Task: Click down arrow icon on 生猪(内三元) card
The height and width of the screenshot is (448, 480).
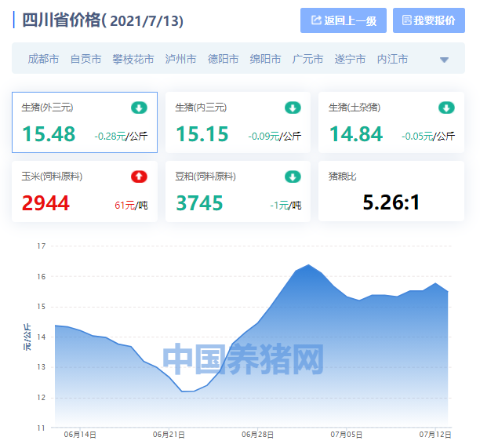Action: [x=293, y=107]
